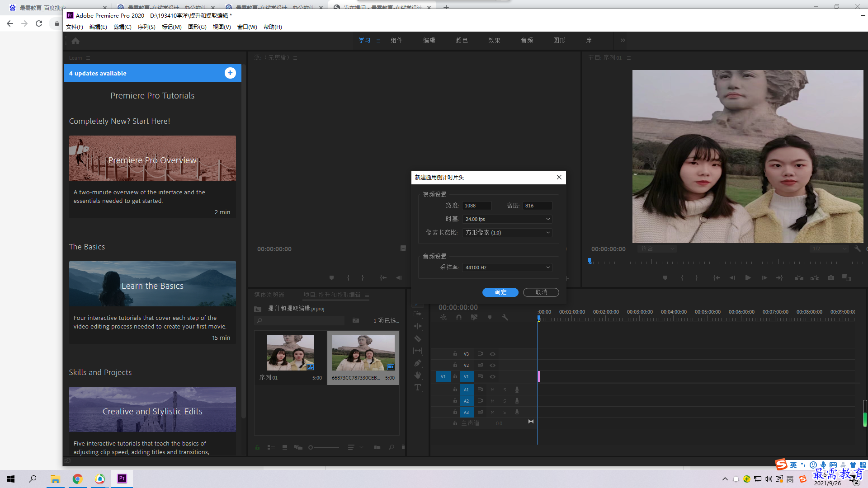Image resolution: width=868 pixels, height=488 pixels.
Task: Click the 宽度 width input field
Action: tap(476, 206)
